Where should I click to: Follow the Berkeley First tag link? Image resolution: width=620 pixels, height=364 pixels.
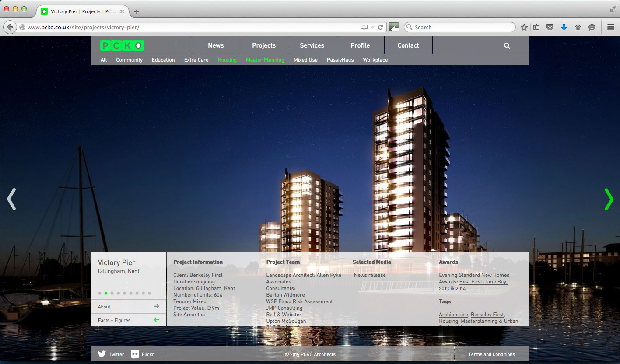point(487,315)
